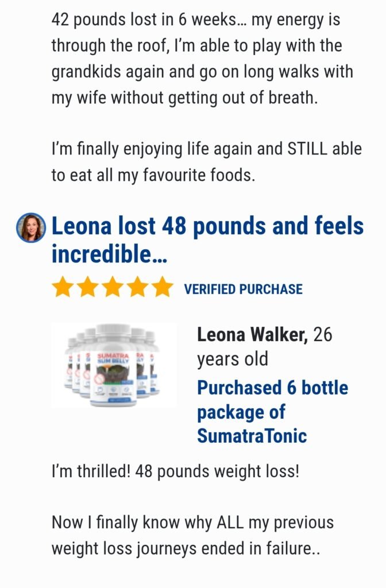Click the '26 years old' text
This screenshot has height=588, width=386.
click(265, 347)
